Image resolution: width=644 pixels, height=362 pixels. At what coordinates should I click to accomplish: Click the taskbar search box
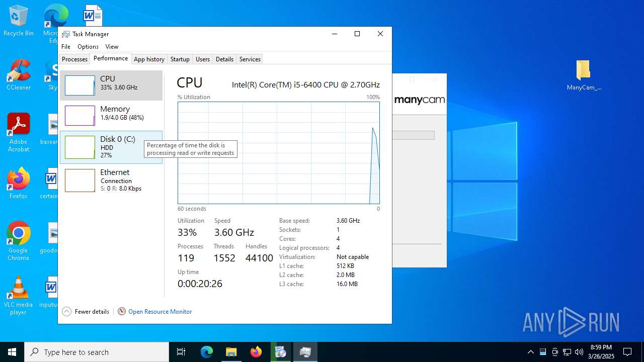click(x=97, y=352)
